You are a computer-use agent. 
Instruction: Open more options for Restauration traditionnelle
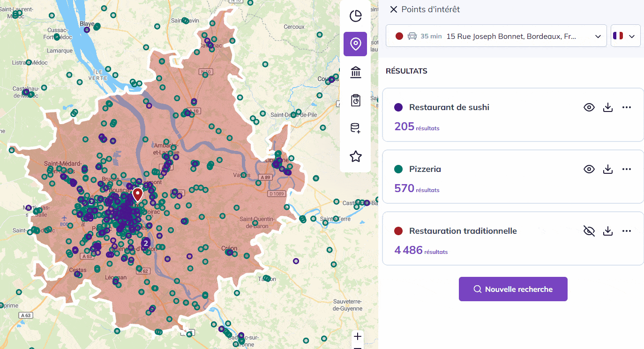click(x=627, y=231)
